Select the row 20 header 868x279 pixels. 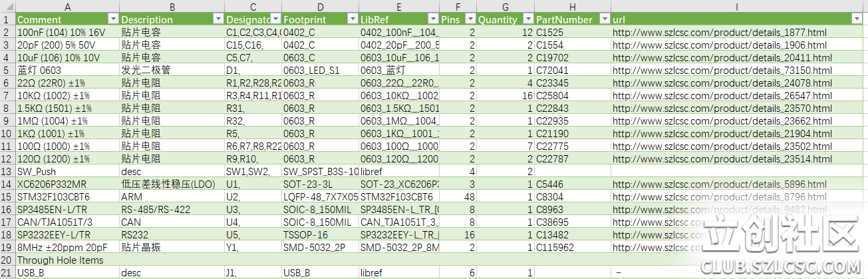7,260
